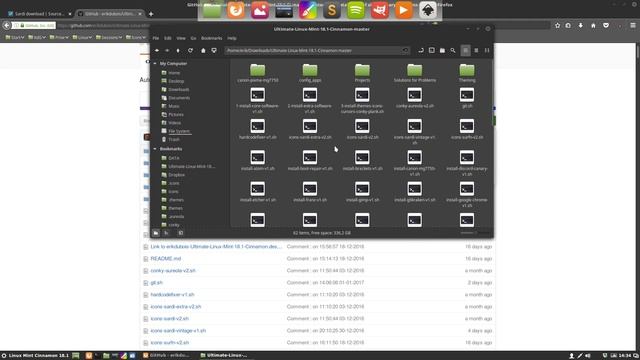The height and width of the screenshot is (360, 640).
Task: Select hardcodefixer-v1.sh script icon
Action: [258, 126]
